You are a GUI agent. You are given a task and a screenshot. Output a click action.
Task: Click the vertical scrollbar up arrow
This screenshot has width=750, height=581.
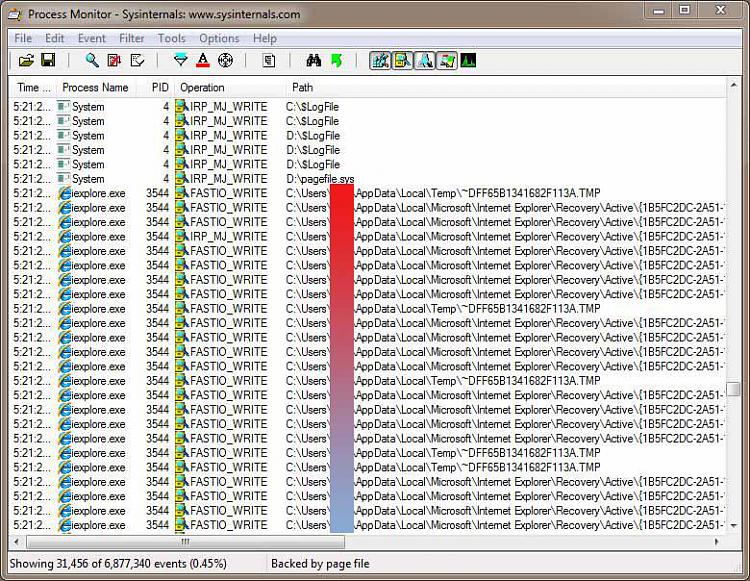tap(733, 85)
